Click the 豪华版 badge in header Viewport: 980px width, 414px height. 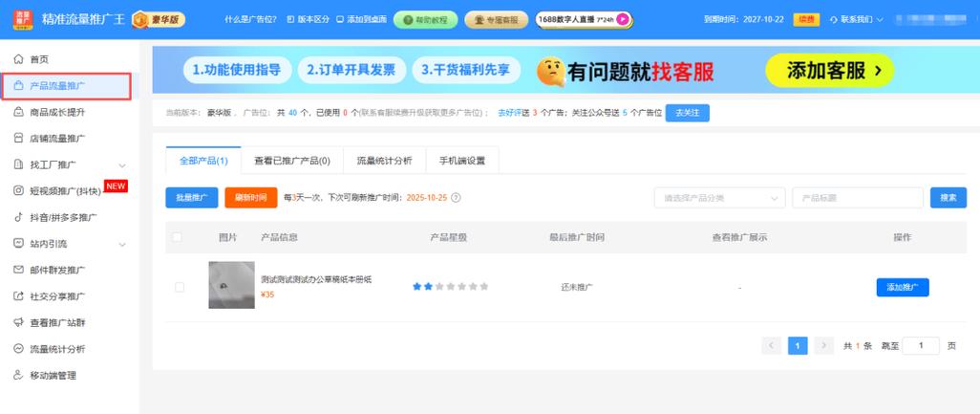click(159, 19)
